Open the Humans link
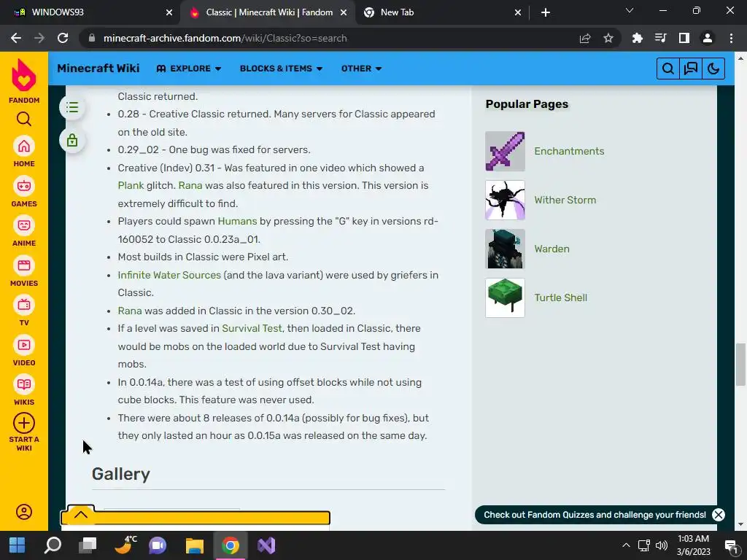 (x=237, y=221)
